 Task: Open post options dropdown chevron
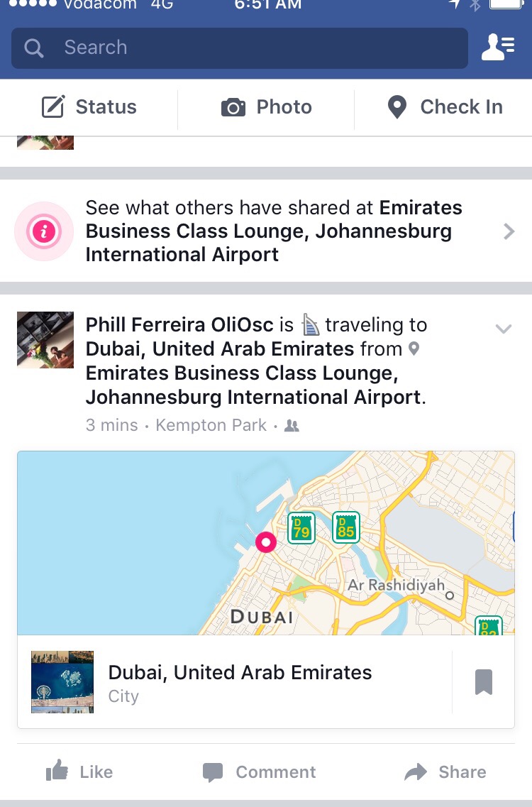[503, 329]
